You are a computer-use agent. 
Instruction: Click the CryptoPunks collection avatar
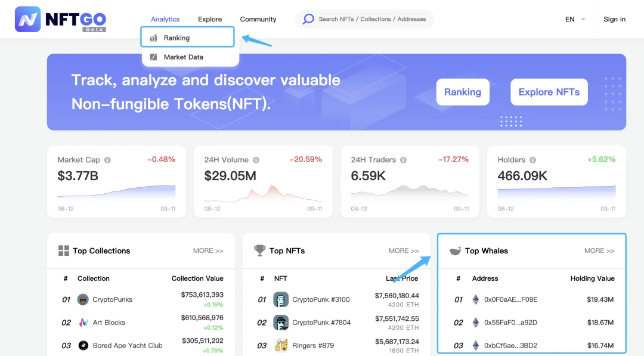pyautogui.click(x=83, y=299)
